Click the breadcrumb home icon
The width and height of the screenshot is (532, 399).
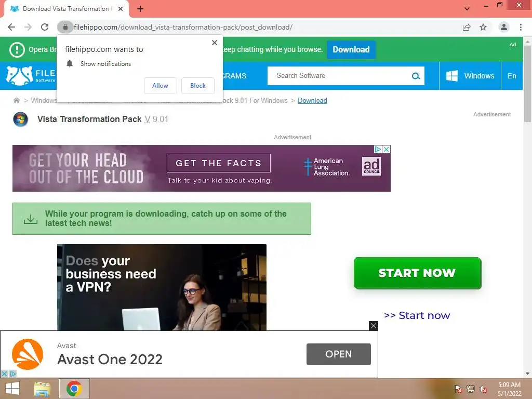click(16, 100)
